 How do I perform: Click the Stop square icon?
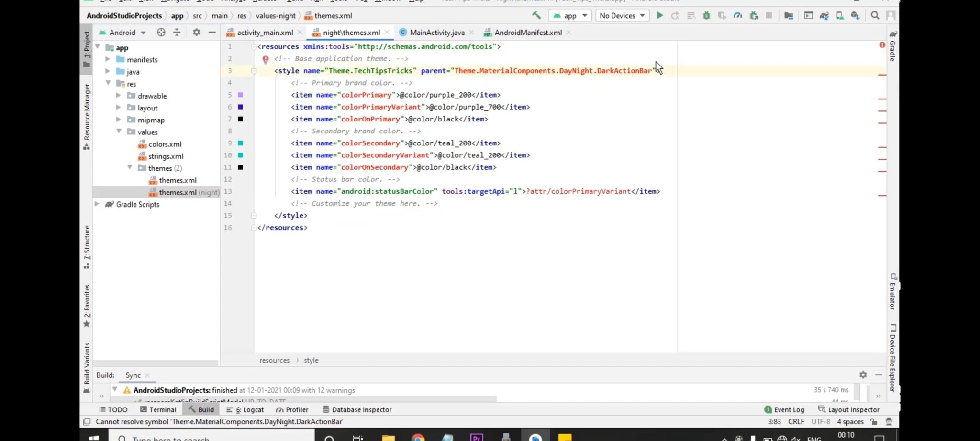pos(769,15)
